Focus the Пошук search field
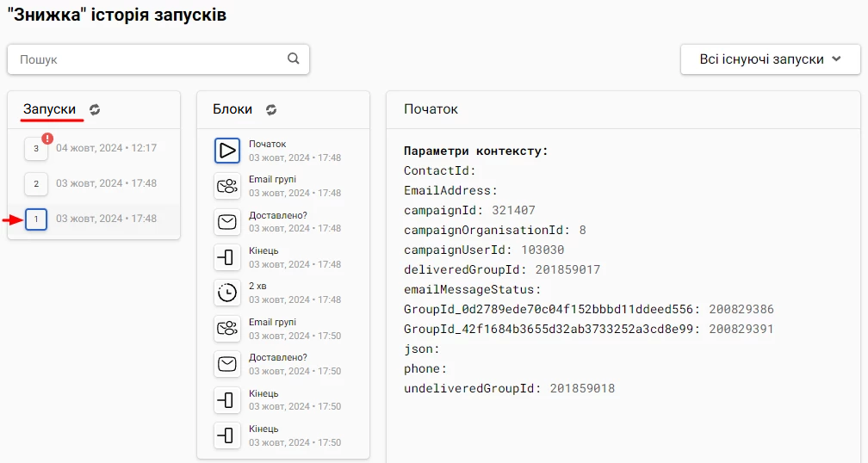This screenshot has height=463, width=868. [158, 59]
